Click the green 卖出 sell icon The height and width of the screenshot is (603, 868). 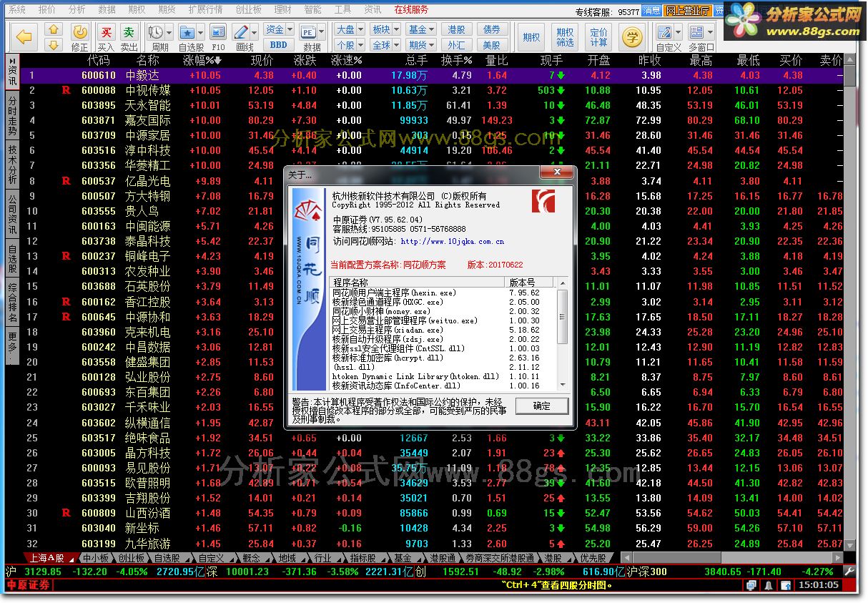129,32
